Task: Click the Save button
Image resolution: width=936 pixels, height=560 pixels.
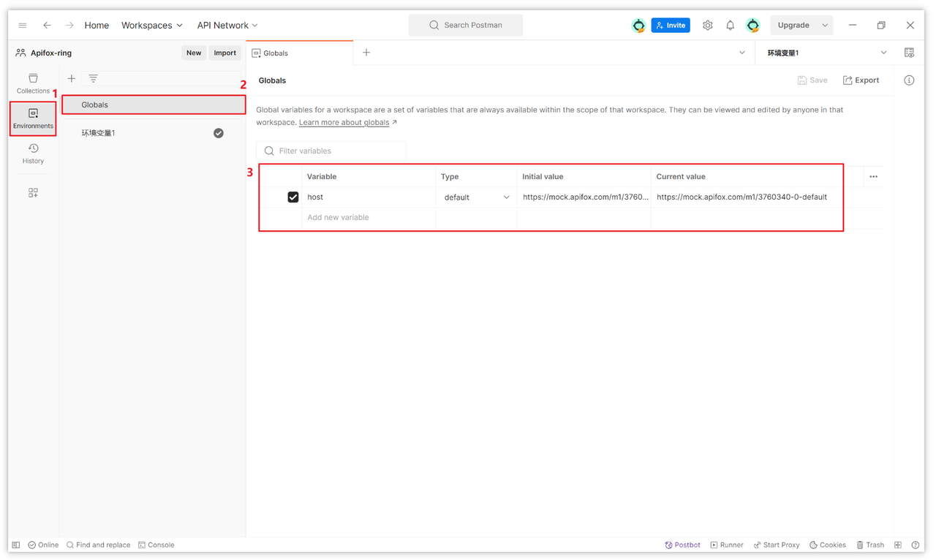Action: click(x=812, y=80)
